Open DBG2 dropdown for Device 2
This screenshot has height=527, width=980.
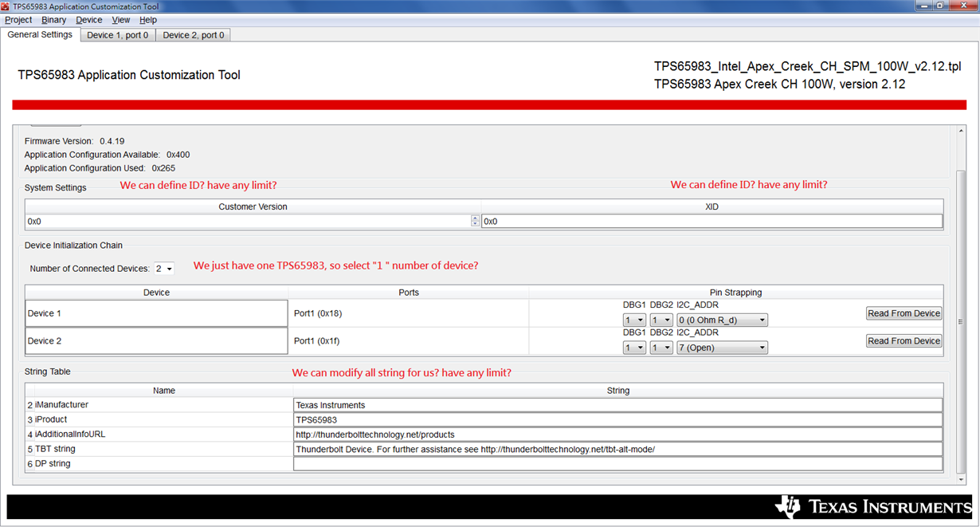point(661,348)
